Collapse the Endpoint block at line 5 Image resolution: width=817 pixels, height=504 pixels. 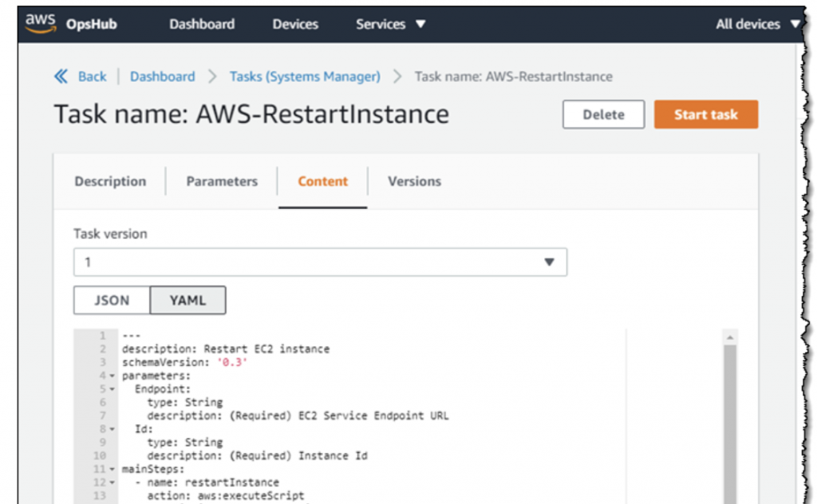[112, 389]
